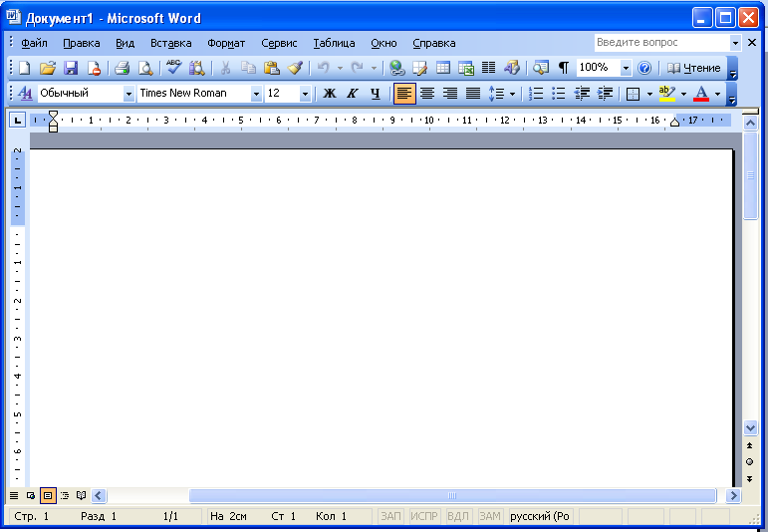Apply red font color A
The width and height of the screenshot is (768, 532).
click(701, 93)
